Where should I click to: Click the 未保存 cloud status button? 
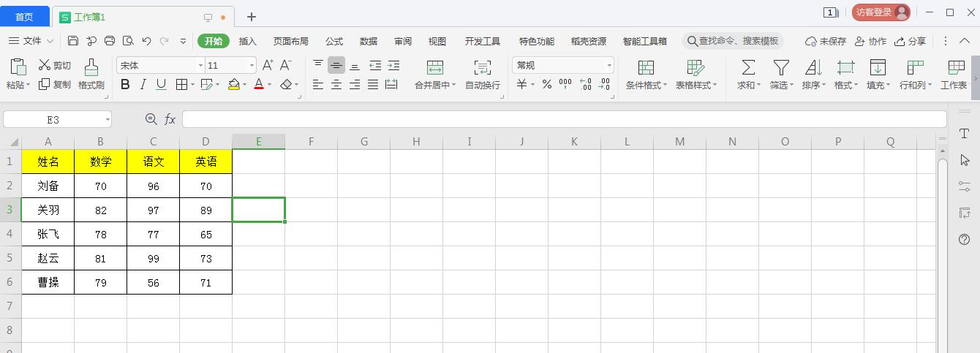(x=826, y=41)
